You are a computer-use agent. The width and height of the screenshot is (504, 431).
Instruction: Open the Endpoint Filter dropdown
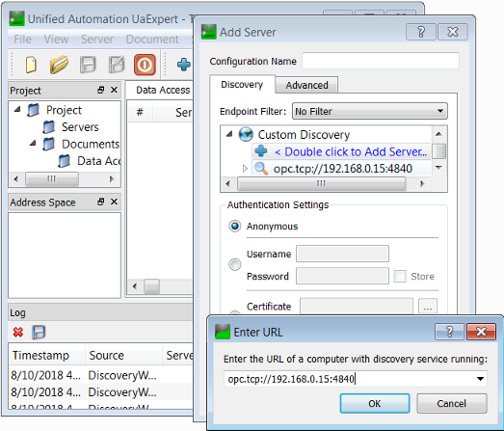click(x=370, y=111)
